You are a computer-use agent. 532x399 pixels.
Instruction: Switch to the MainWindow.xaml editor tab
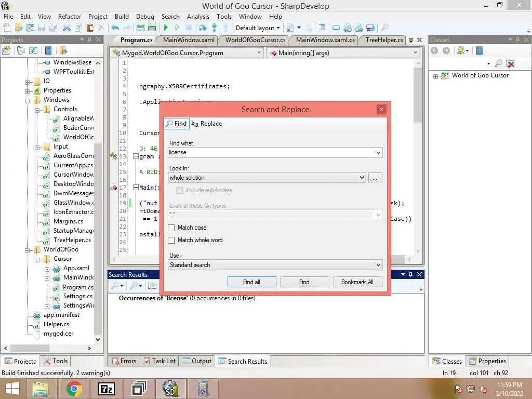pyautogui.click(x=189, y=39)
